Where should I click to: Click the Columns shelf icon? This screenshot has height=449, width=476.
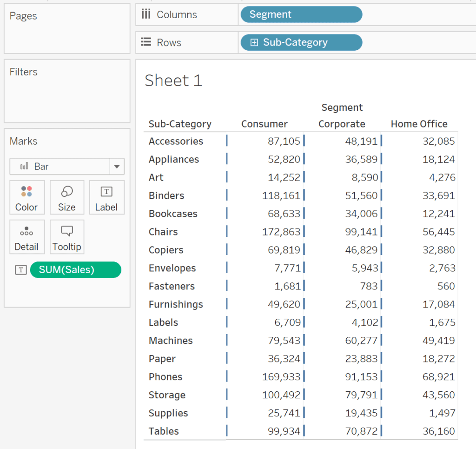[145, 14]
